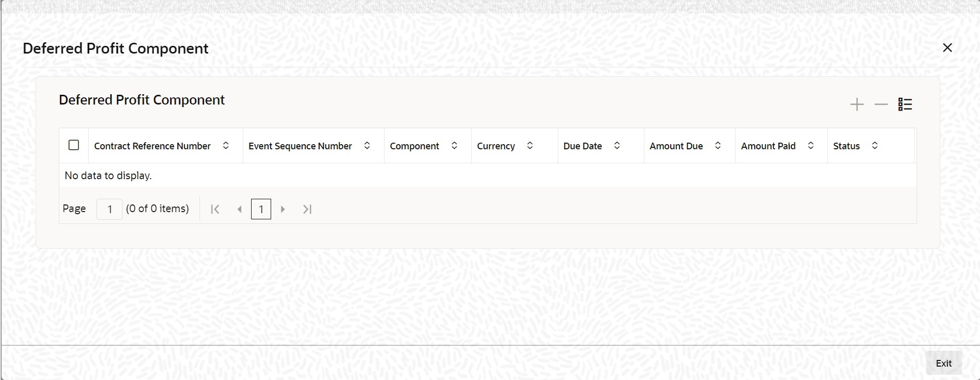This screenshot has height=380, width=980.
Task: Go to first page icon
Action: tap(215, 209)
